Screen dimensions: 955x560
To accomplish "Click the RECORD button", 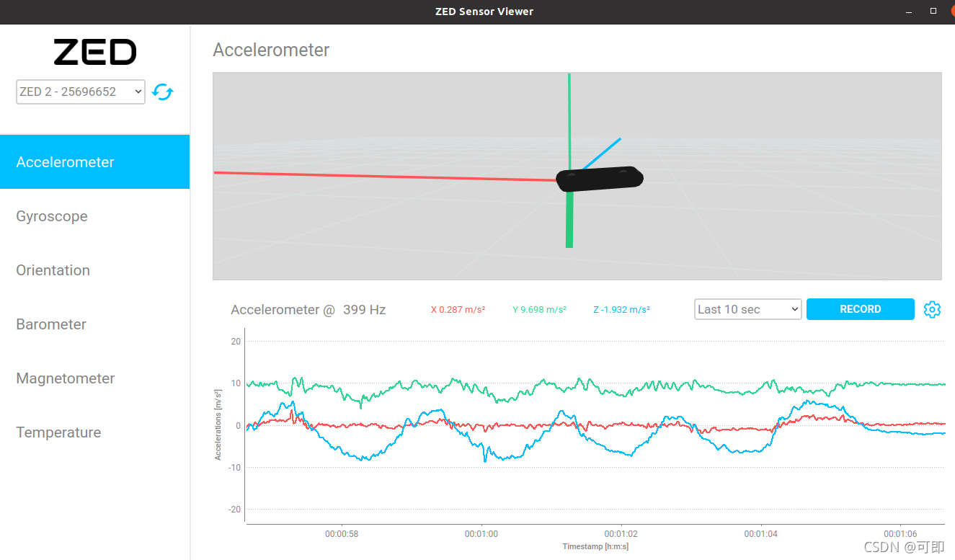I will pos(861,309).
